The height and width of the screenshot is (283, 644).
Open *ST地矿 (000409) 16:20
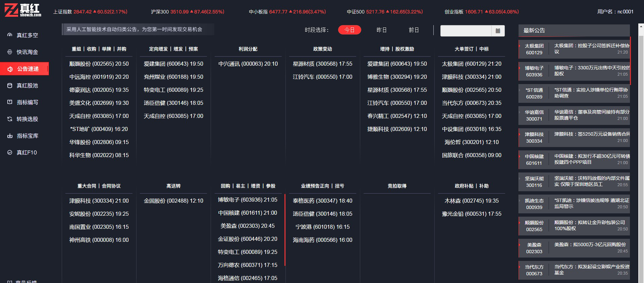(99, 129)
